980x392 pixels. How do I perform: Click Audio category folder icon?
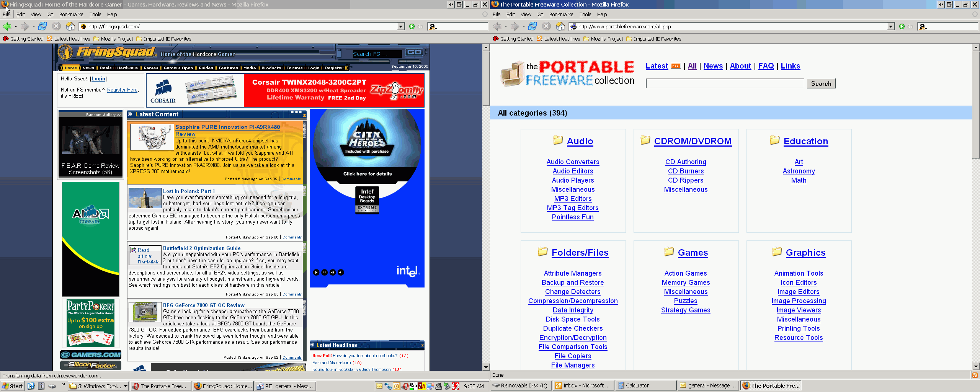[x=558, y=140]
